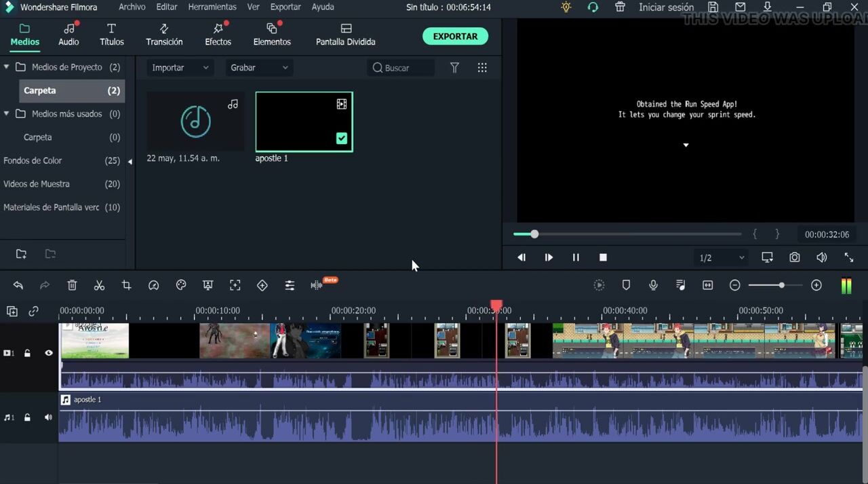Viewport: 868px width, 484px height.
Task: Open the Archivo menu
Action: 132,7
